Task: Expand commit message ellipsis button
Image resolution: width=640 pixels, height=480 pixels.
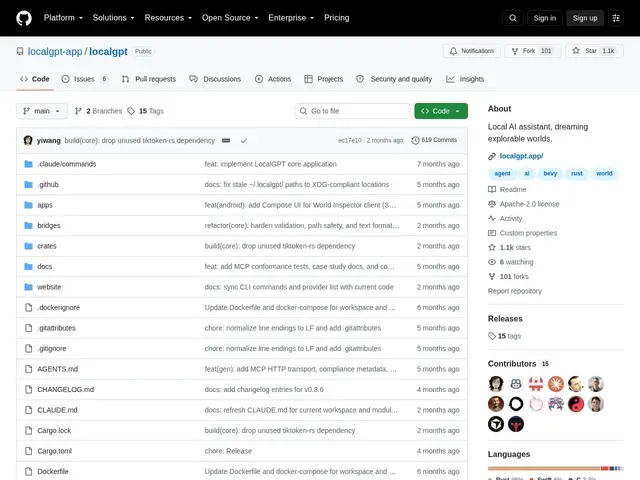Action: coord(226,140)
